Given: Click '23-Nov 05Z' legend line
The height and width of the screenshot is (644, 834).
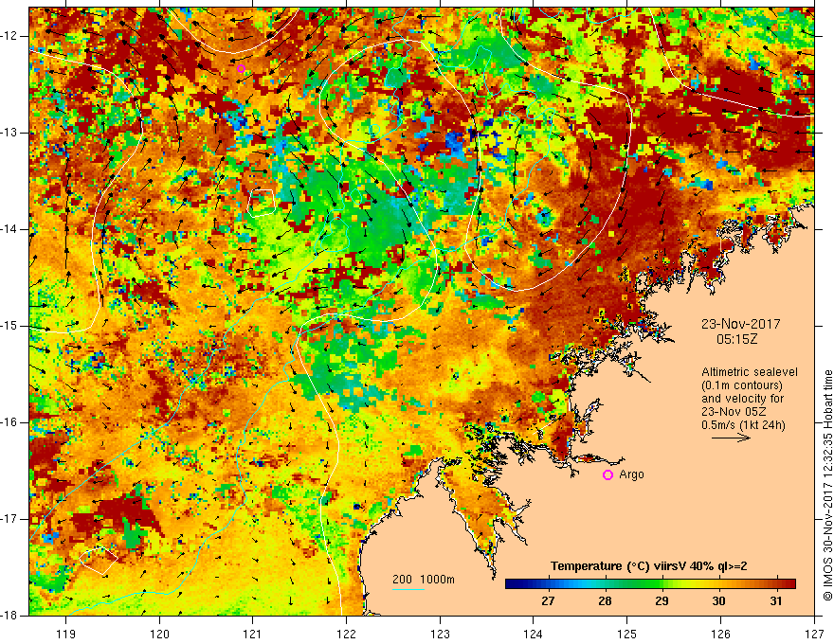Looking at the screenshot, I should point(735,412).
